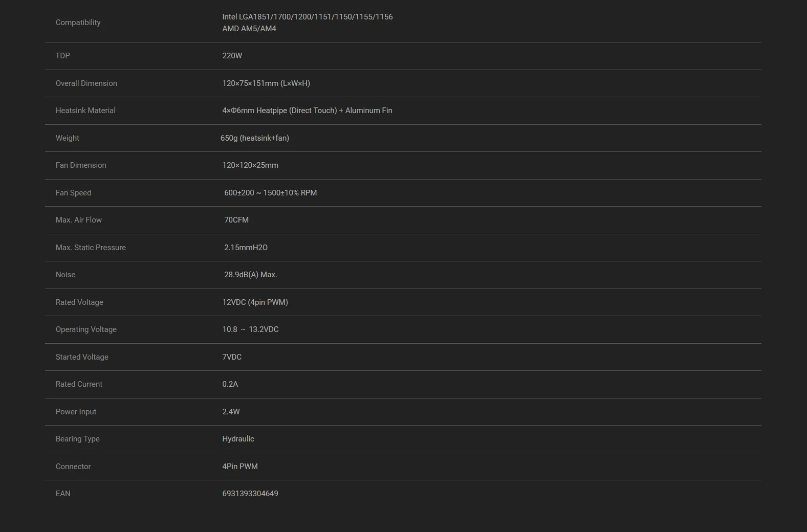This screenshot has height=532, width=807.
Task: Select the 650g weight value
Action: click(254, 138)
